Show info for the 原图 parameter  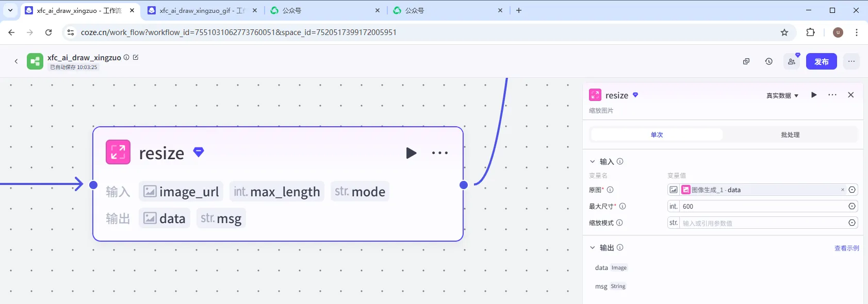(x=610, y=190)
